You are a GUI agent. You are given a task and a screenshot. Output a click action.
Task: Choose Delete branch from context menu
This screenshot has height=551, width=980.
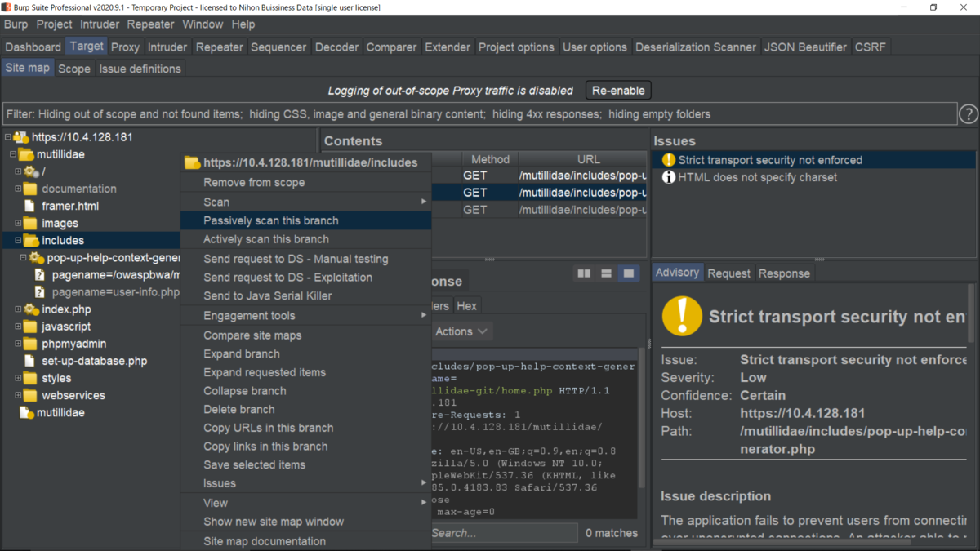pyautogui.click(x=305, y=409)
